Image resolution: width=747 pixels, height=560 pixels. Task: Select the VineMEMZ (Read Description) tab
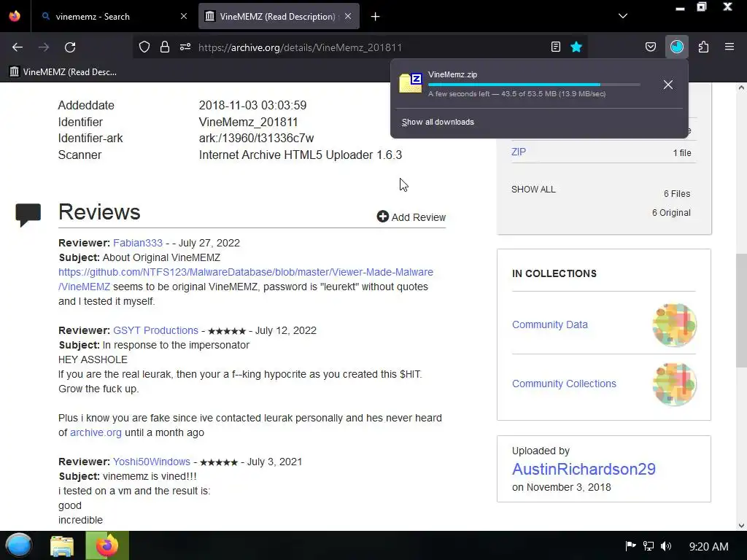pos(279,16)
